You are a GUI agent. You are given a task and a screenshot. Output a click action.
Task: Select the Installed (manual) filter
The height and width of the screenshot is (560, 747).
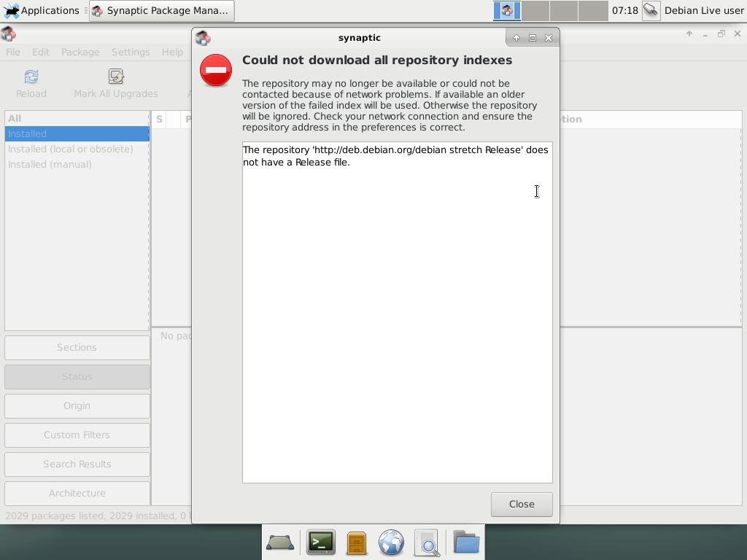(77, 164)
